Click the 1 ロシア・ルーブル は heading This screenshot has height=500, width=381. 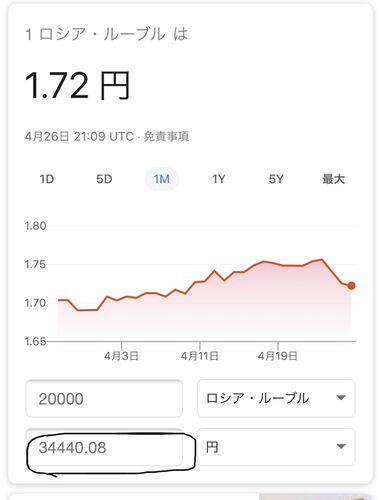coord(106,34)
